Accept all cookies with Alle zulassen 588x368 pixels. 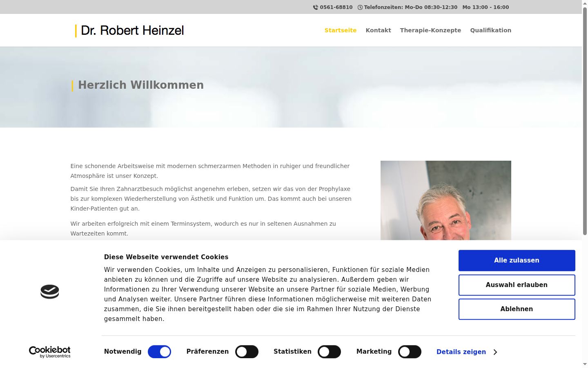tap(517, 260)
